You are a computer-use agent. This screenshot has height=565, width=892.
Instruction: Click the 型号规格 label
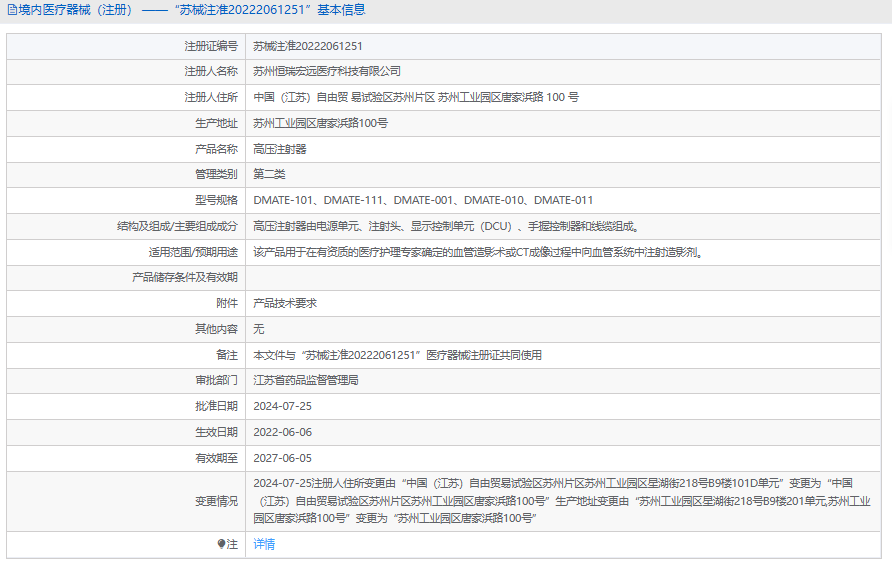pyautogui.click(x=216, y=200)
